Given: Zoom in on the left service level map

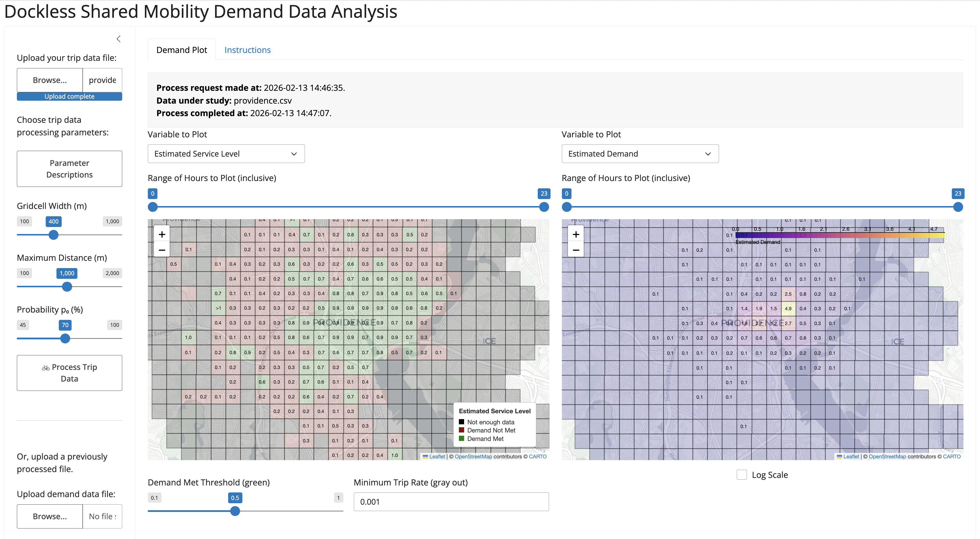Looking at the screenshot, I should [x=162, y=235].
